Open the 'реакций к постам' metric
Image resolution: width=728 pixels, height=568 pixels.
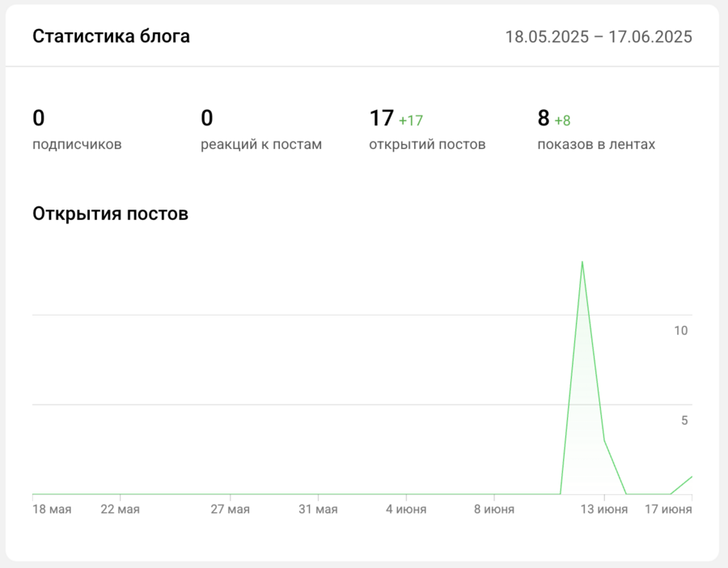(x=261, y=129)
